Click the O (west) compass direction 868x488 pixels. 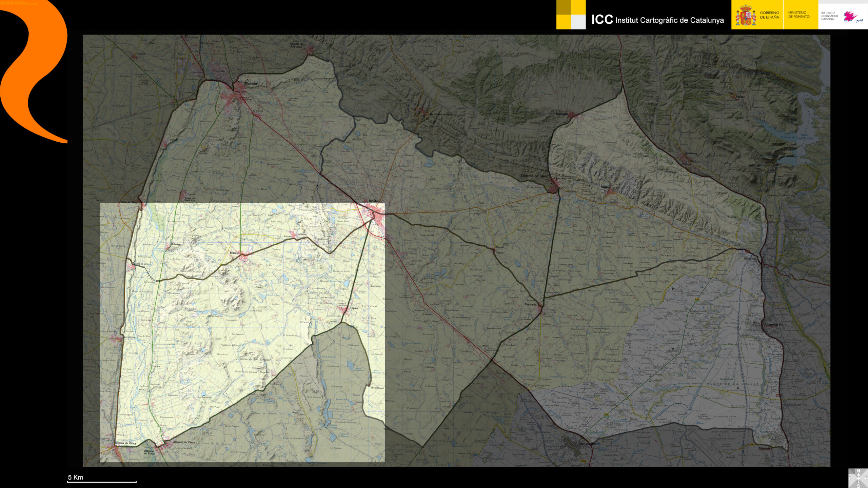(x=850, y=478)
